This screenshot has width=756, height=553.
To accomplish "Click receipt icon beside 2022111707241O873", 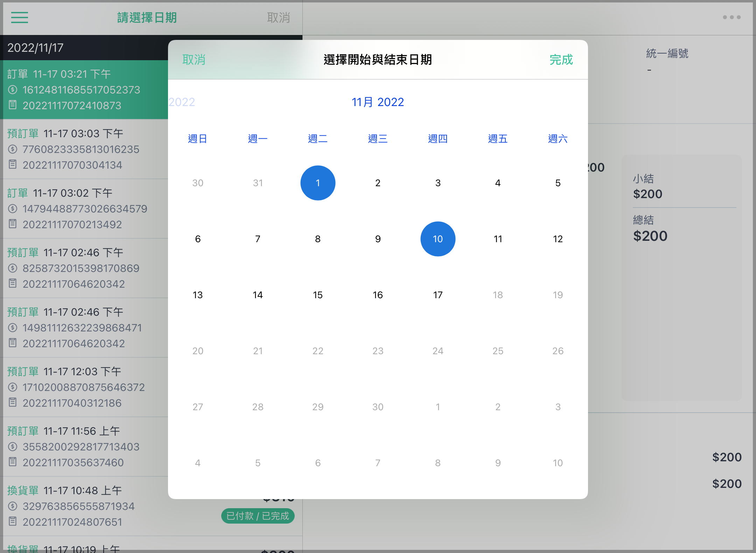I will [13, 105].
